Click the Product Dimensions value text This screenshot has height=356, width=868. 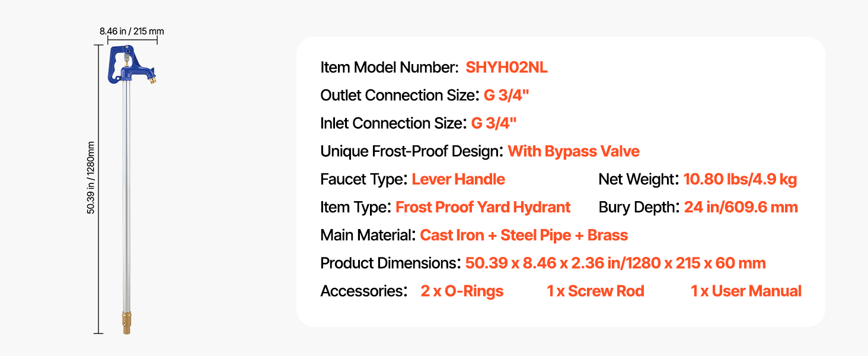click(615, 263)
